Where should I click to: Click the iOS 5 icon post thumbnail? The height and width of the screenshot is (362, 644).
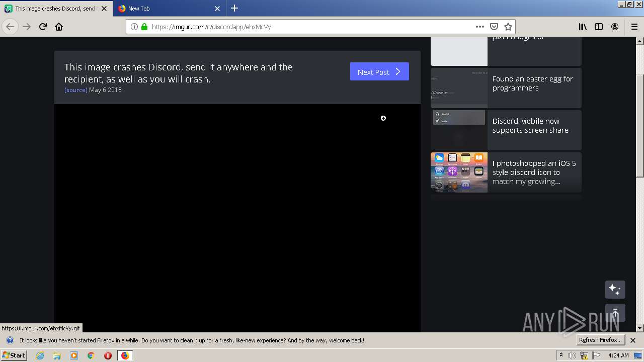(x=459, y=172)
